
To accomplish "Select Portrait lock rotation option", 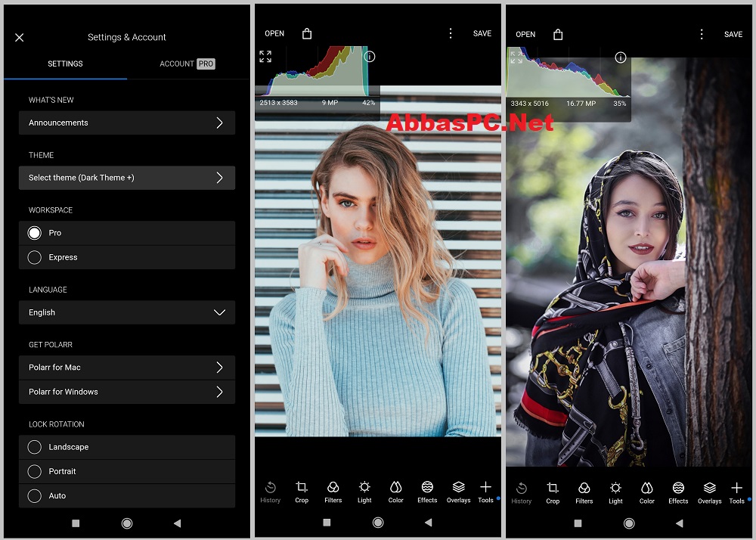I will click(34, 471).
